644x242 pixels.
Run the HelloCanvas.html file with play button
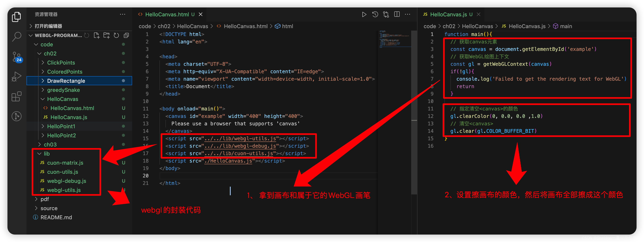point(364,14)
